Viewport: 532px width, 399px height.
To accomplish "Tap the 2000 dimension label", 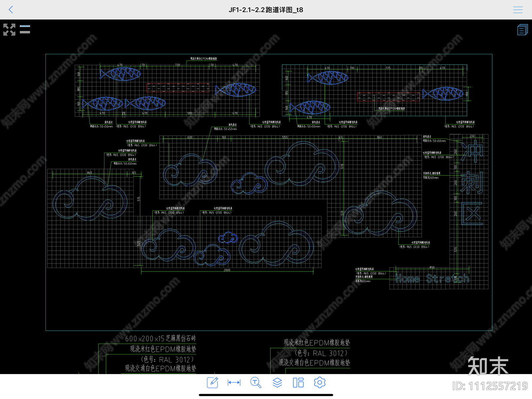I will [x=227, y=270].
